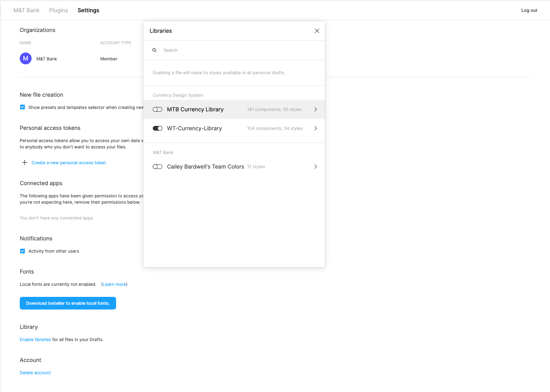This screenshot has height=392, width=550.
Task: Disable the WT-Currency-Library toggle
Action: 158,128
